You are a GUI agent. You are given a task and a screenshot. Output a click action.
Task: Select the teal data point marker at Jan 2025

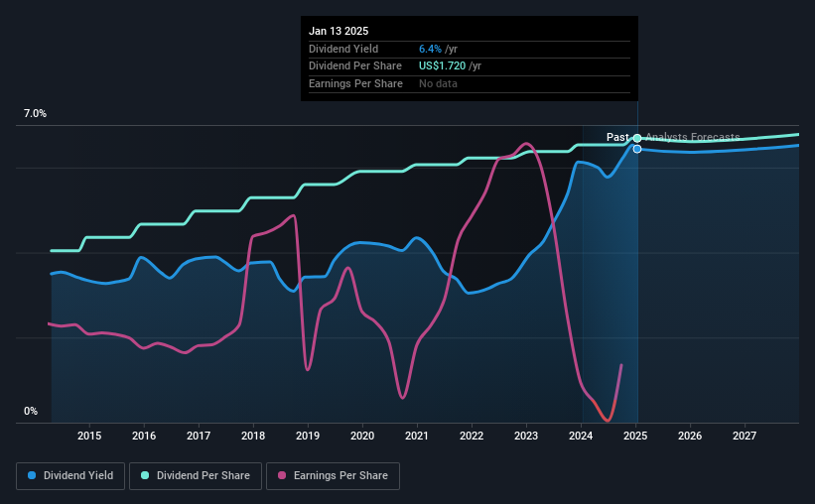[x=637, y=138]
